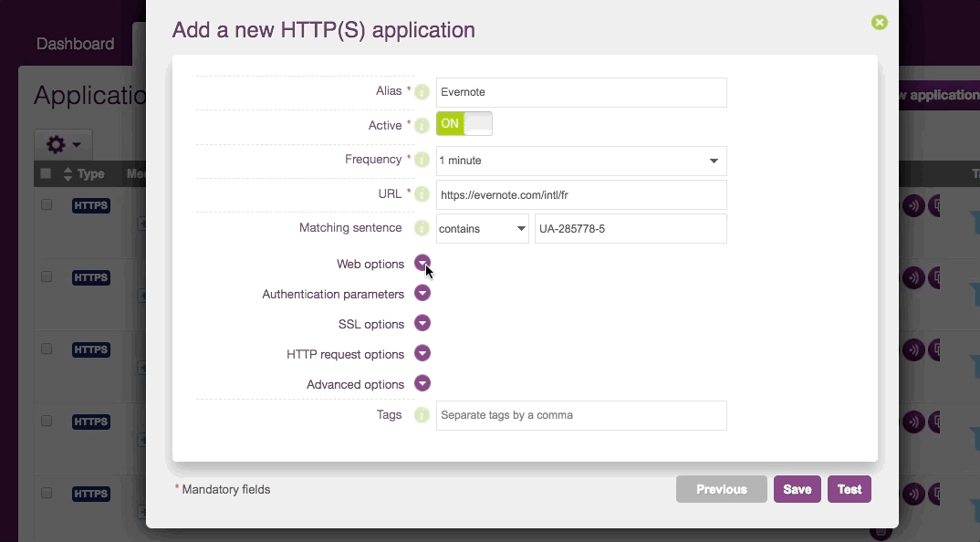Click the Frequency info icon
This screenshot has height=542, width=980.
[422, 160]
